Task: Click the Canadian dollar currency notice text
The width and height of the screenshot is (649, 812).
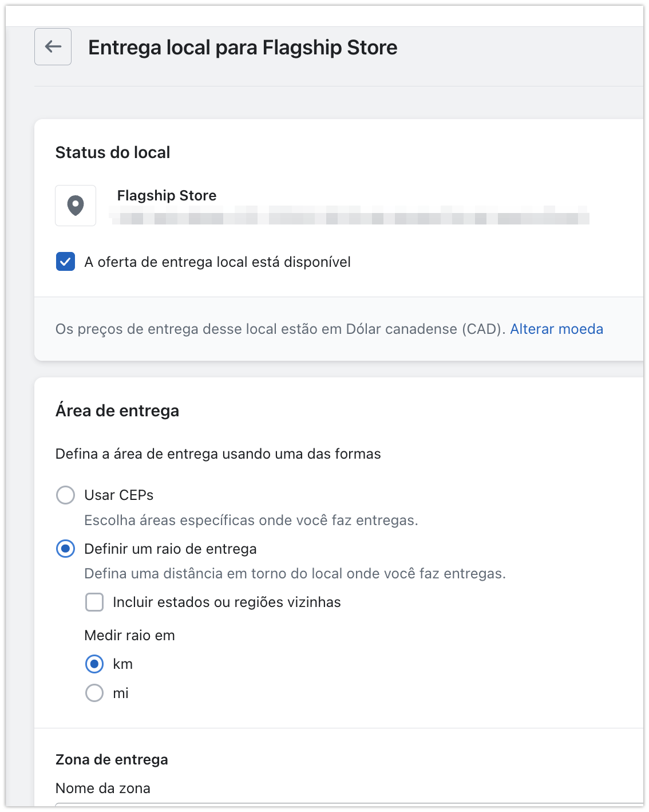Action: coord(280,329)
